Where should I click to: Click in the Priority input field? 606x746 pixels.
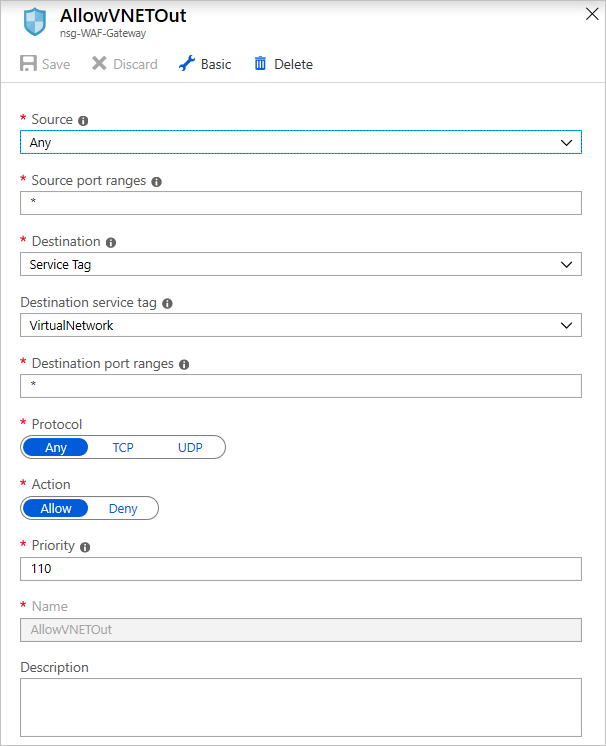[300, 569]
